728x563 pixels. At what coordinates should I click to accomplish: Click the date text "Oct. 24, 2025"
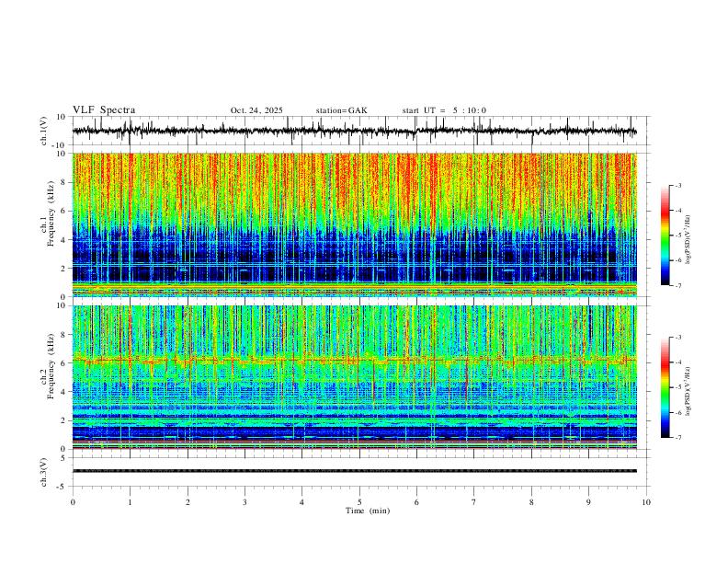(256, 110)
